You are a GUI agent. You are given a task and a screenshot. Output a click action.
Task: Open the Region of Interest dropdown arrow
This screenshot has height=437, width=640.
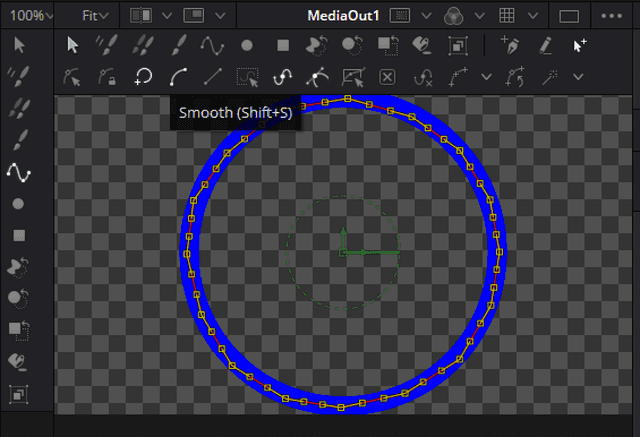tap(426, 16)
